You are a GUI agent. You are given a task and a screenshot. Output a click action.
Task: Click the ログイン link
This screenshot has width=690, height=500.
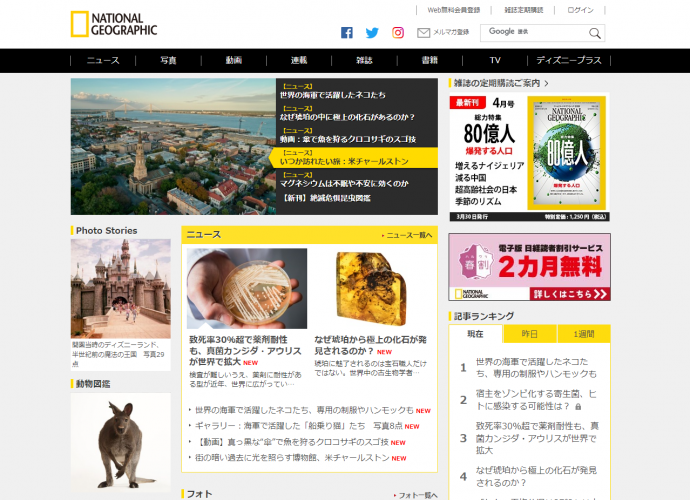(580, 10)
